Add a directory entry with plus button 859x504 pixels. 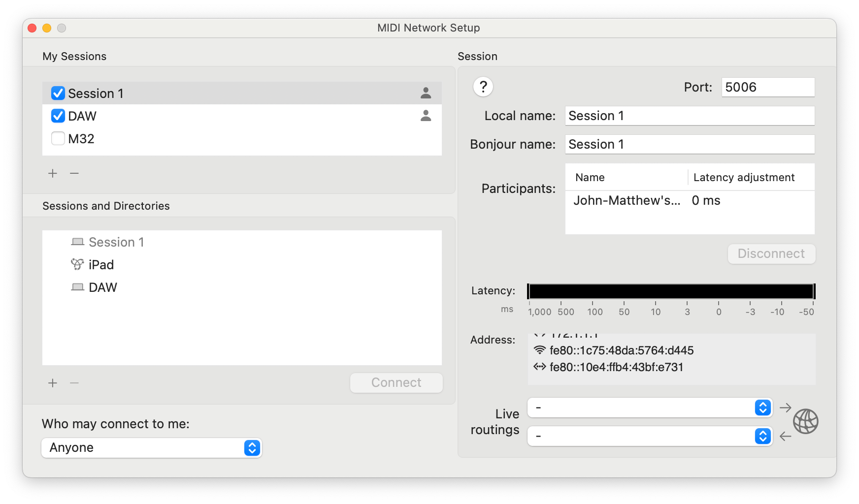pos(53,383)
